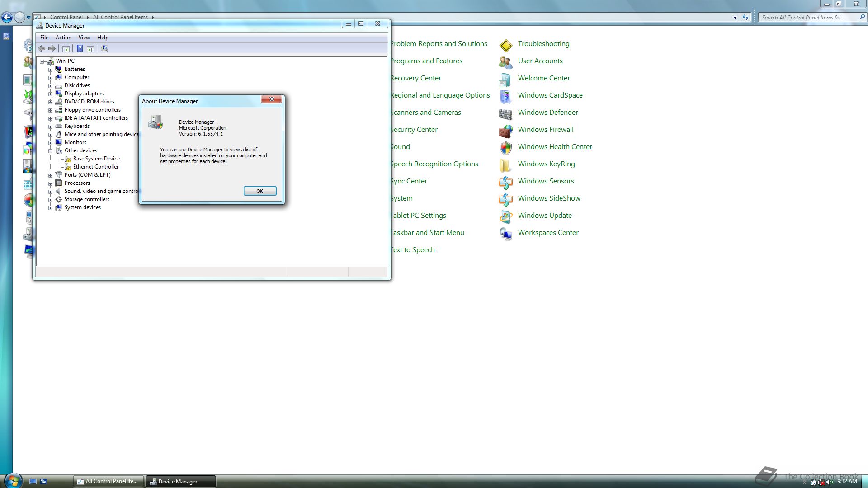Select Ports (COM & LPT) row
The width and height of the screenshot is (868, 488).
87,175
